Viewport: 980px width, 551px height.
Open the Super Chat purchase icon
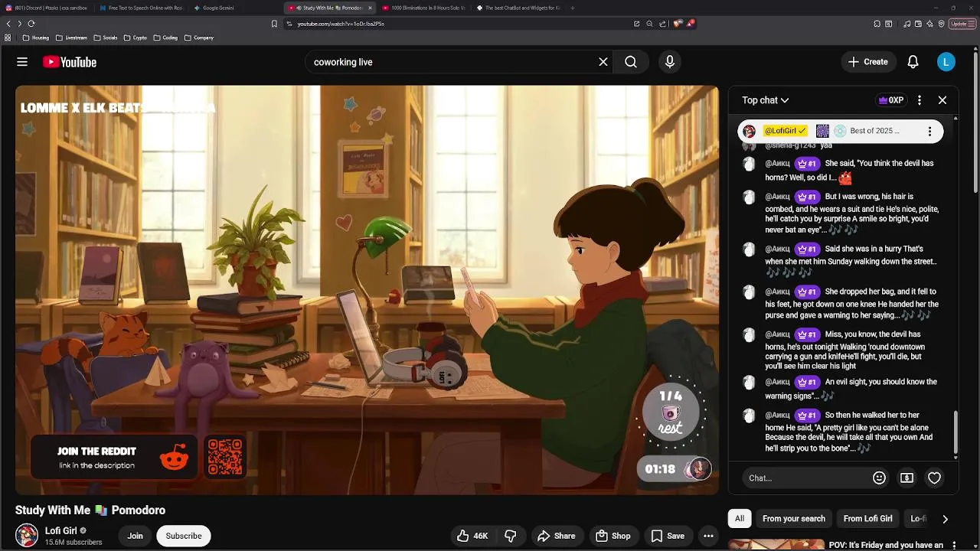tap(906, 478)
